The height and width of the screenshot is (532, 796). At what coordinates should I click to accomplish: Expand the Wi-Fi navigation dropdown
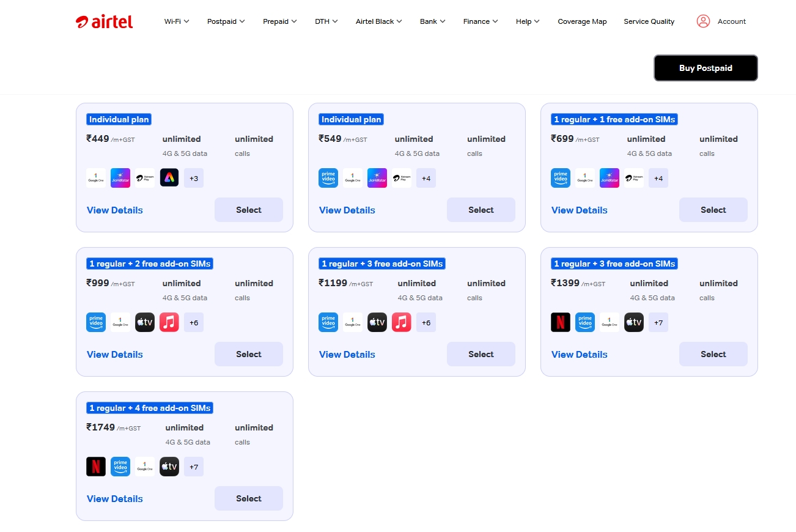(177, 21)
